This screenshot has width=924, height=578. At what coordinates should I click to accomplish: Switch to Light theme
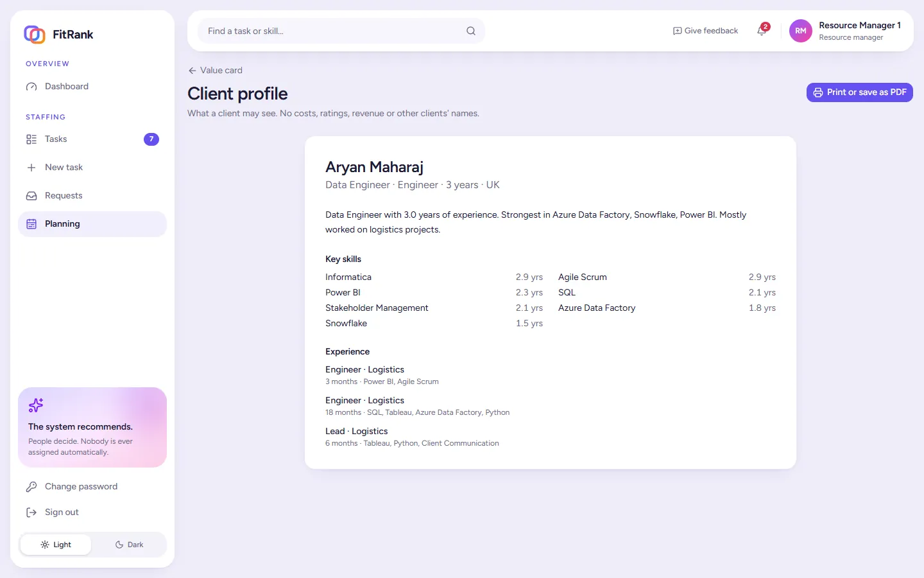[x=56, y=545]
